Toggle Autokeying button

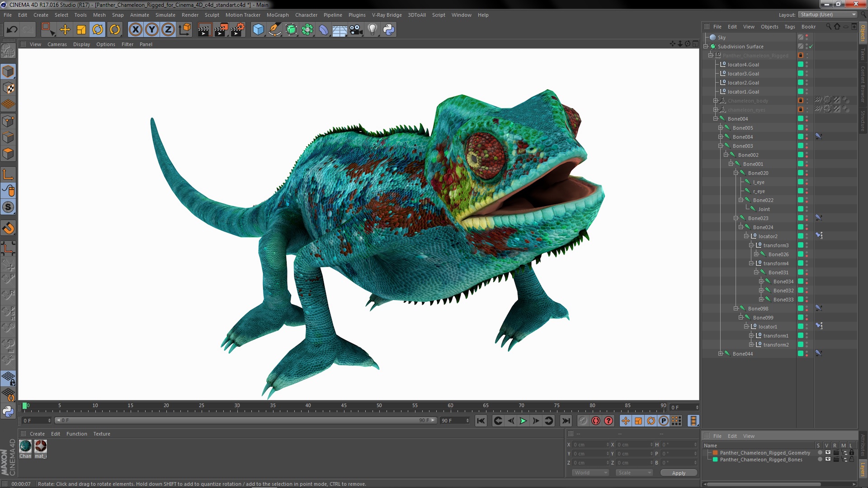click(x=596, y=421)
